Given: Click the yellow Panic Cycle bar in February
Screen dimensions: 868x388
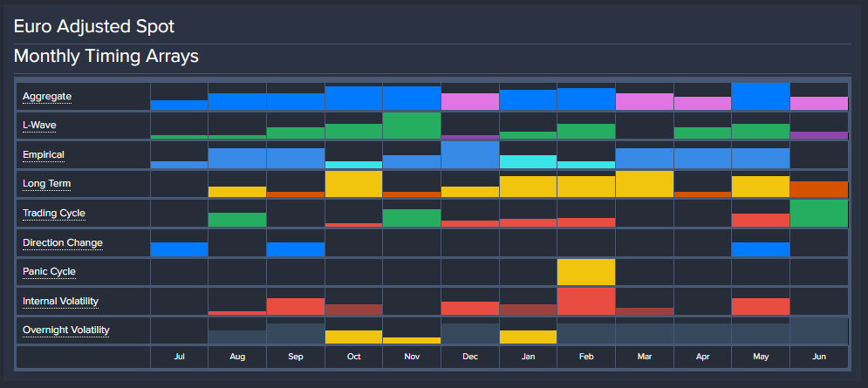Looking at the screenshot, I should (x=586, y=273).
